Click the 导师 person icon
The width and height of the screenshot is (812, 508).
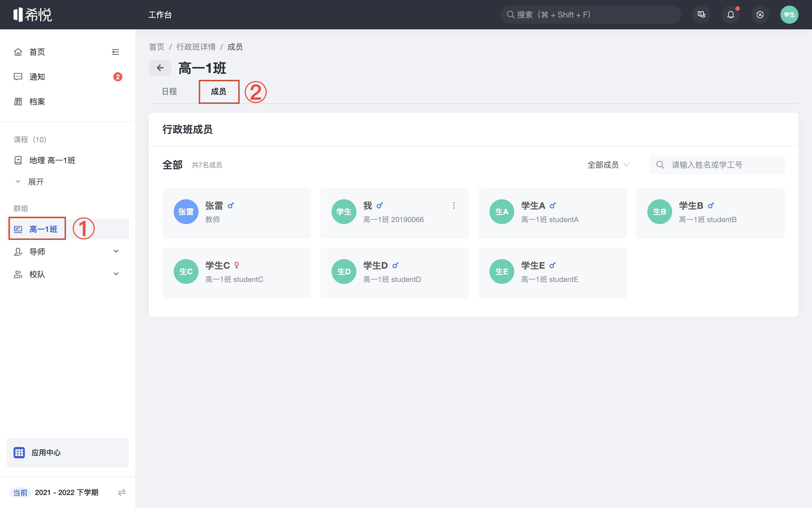tap(18, 252)
